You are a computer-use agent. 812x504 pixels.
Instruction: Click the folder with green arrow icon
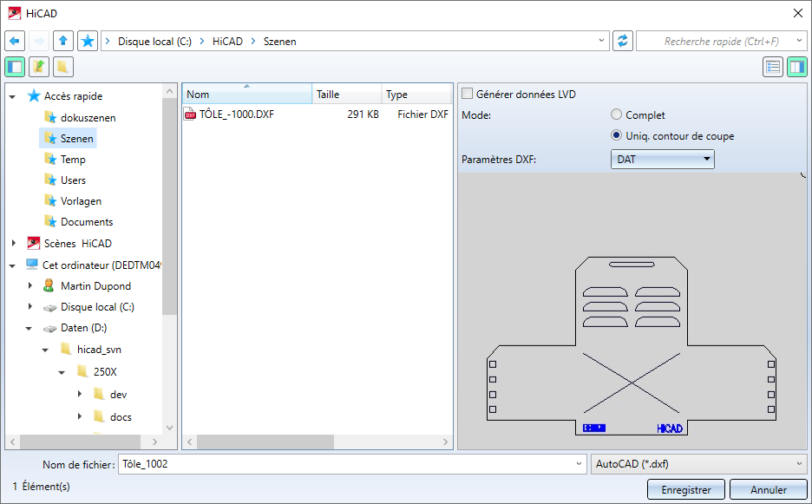click(x=39, y=67)
